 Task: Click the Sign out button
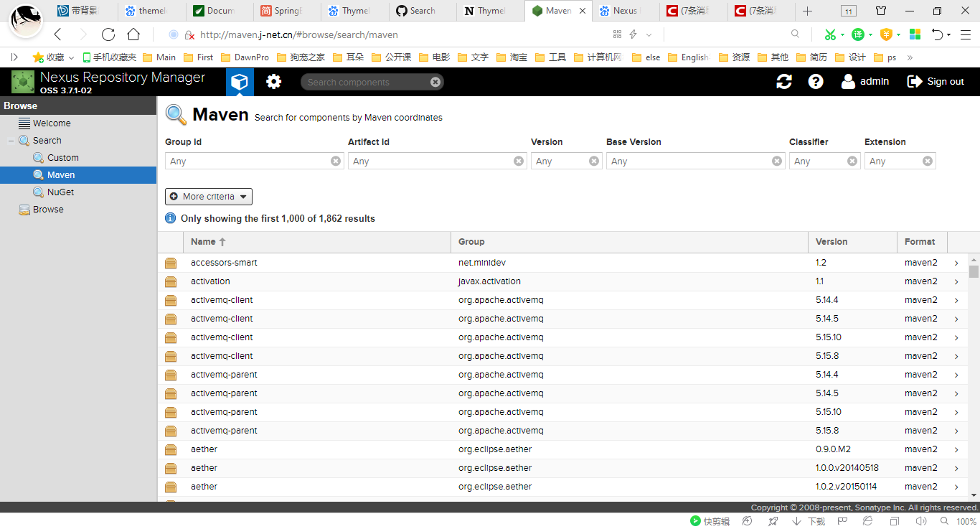coord(935,81)
